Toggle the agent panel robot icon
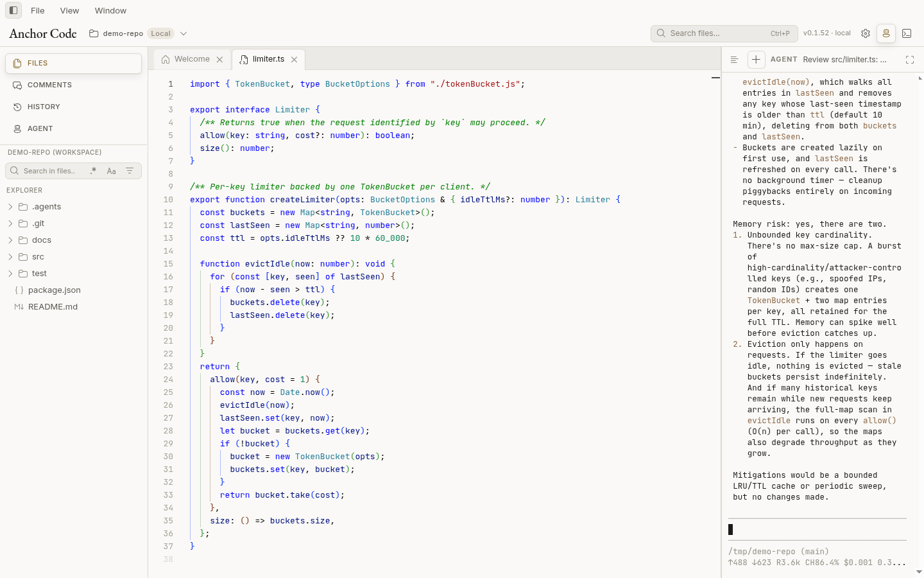Image resolution: width=924 pixels, height=578 pixels. (x=886, y=33)
